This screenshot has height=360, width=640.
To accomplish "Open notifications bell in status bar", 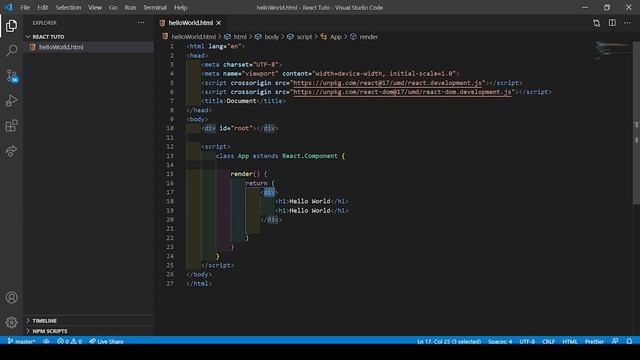I will [629, 341].
